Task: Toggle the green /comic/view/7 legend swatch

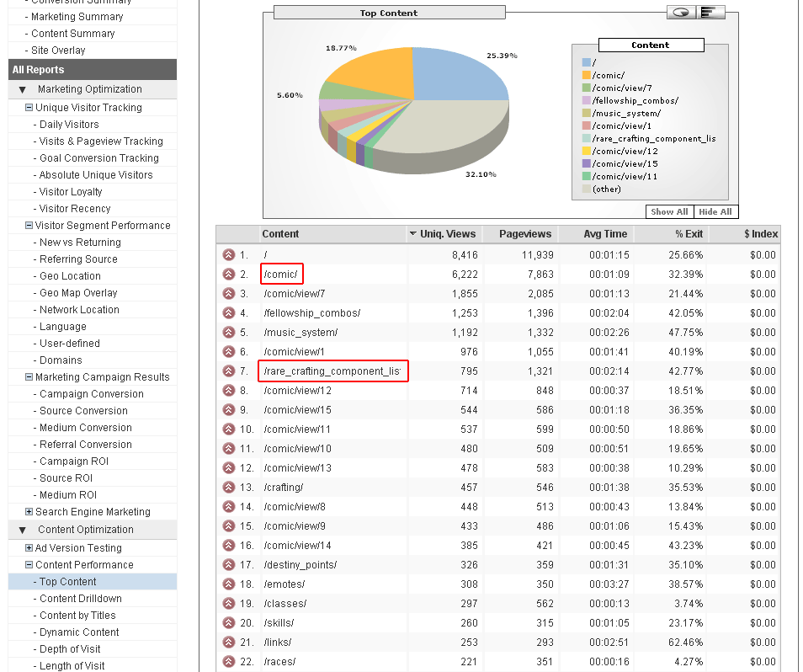Action: click(x=587, y=88)
